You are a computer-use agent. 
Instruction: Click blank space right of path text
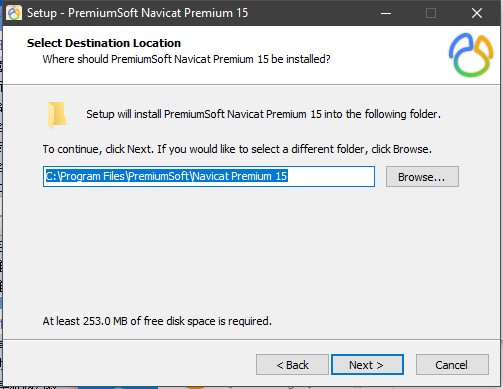click(x=330, y=176)
